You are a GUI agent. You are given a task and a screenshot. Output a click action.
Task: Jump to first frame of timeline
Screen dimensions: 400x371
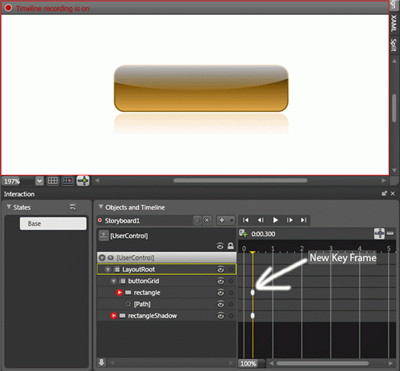tap(246, 220)
